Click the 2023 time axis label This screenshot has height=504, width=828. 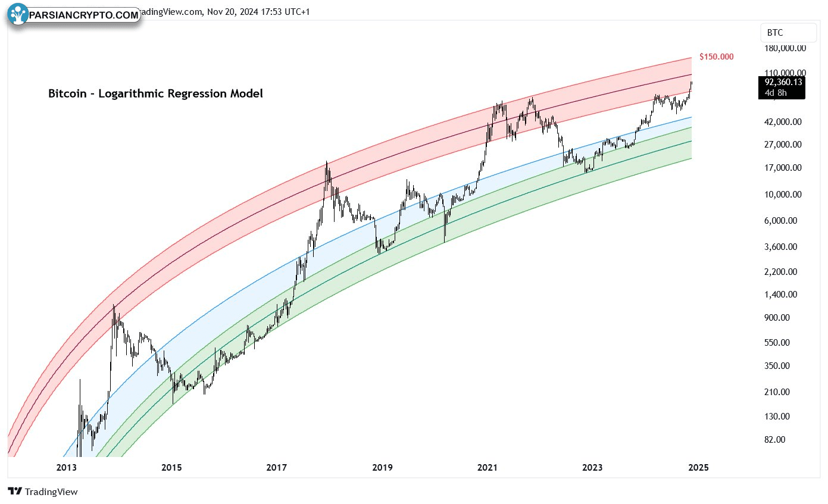592,468
